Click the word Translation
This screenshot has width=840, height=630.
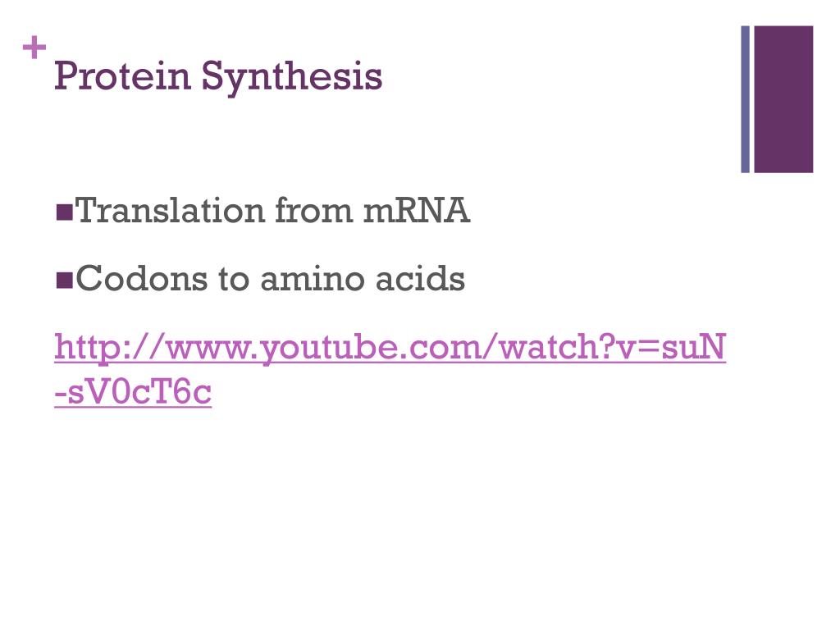[x=171, y=211]
